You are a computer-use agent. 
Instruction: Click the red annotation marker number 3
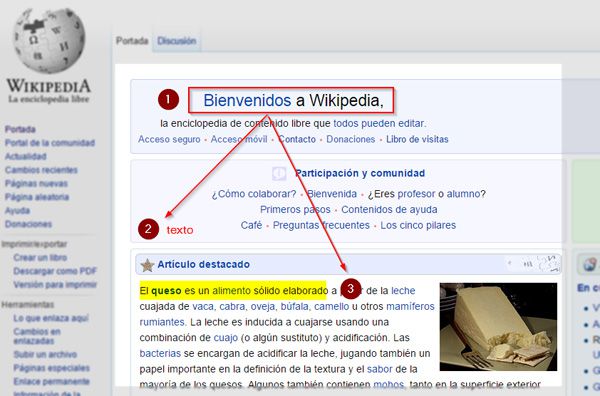pyautogui.click(x=351, y=288)
